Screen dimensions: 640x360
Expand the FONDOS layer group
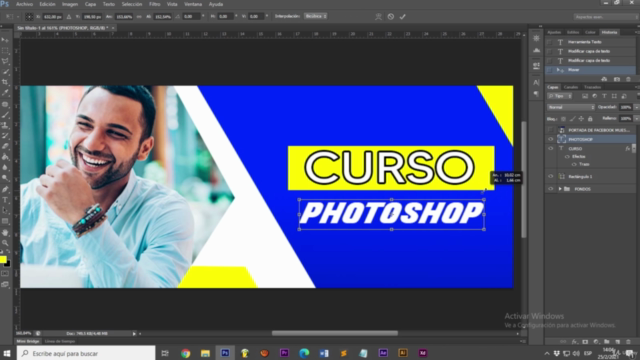560,189
